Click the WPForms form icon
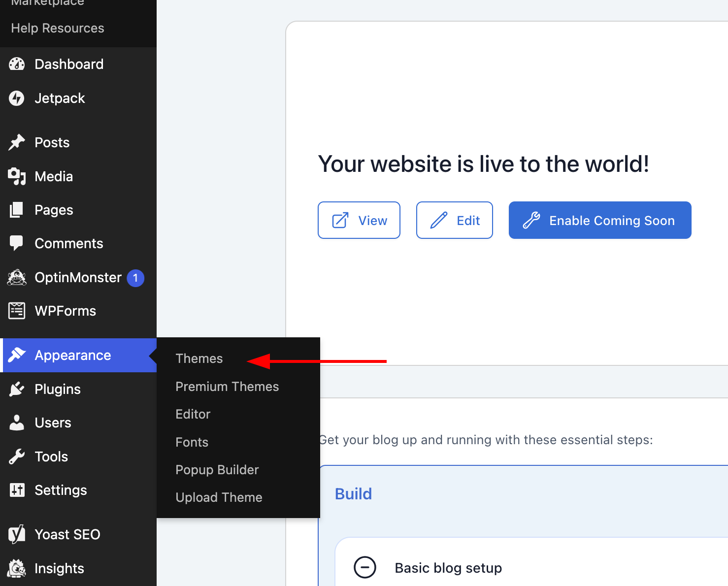728x586 pixels. [x=17, y=311]
